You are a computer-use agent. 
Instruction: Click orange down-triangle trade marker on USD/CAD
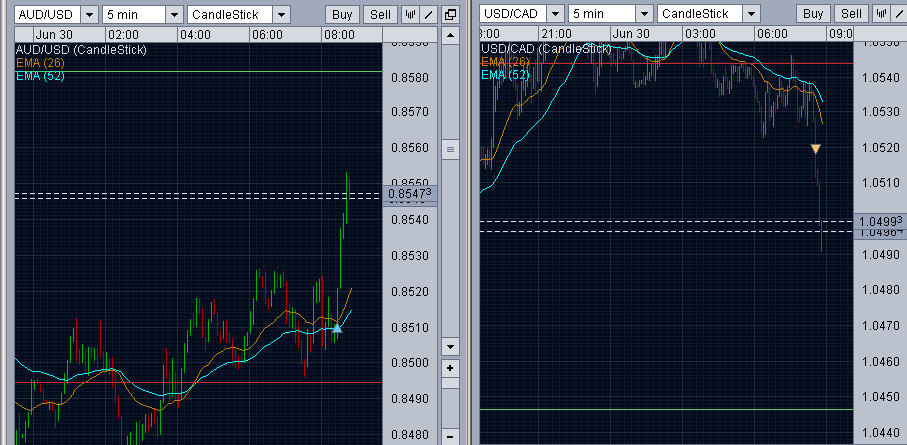(x=816, y=149)
